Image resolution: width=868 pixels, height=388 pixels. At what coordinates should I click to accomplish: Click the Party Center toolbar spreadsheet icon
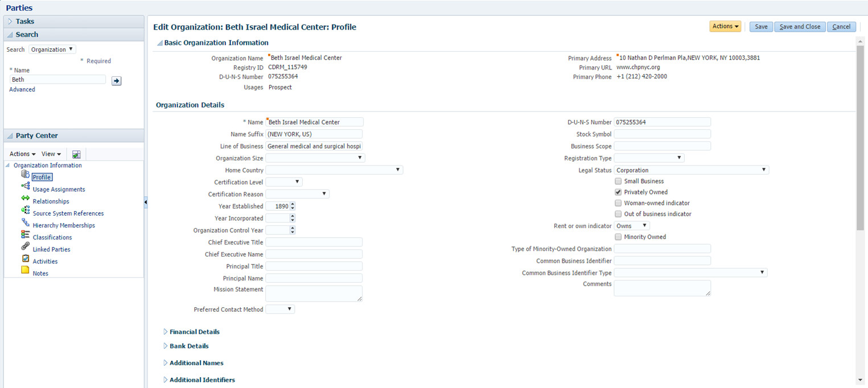[x=76, y=154]
